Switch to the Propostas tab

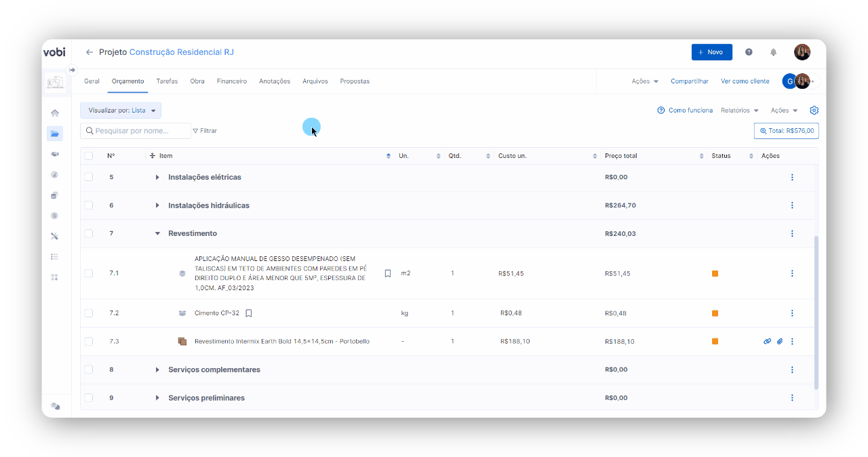point(355,81)
